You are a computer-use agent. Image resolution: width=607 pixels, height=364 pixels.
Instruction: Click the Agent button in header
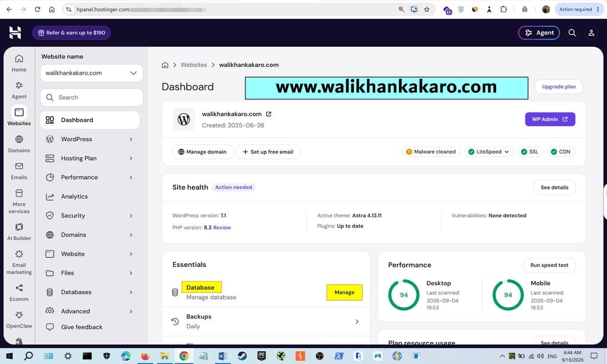[x=539, y=33]
